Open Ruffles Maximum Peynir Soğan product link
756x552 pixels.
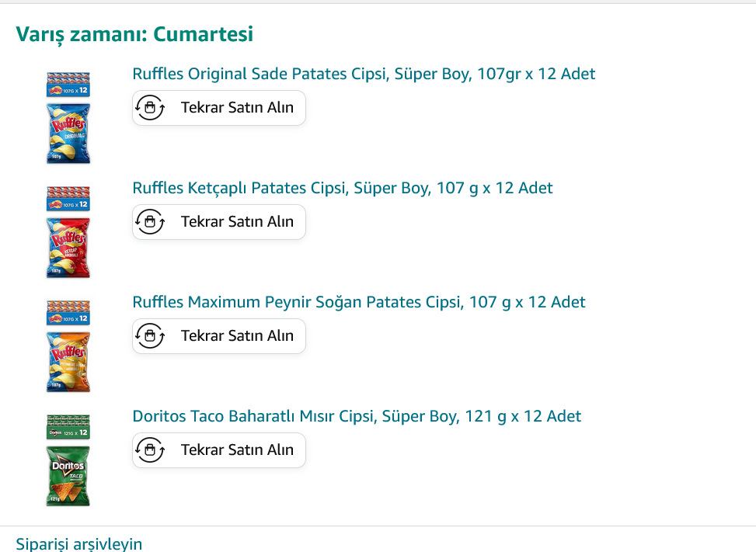tap(359, 303)
